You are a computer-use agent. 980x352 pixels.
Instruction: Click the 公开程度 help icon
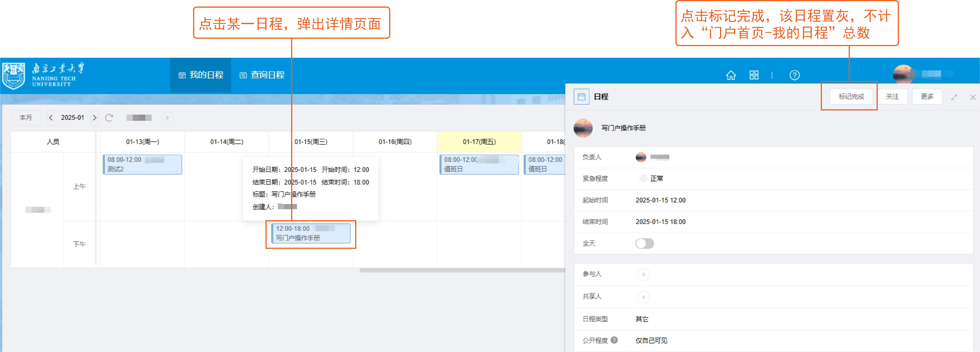[x=614, y=340]
